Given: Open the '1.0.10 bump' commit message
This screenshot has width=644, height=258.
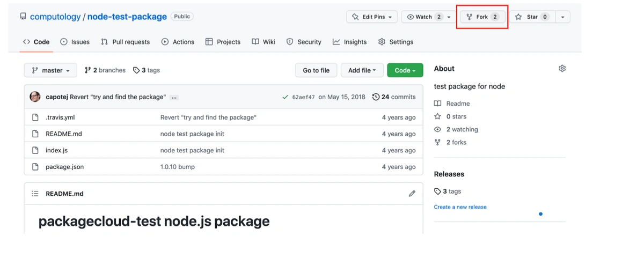Looking at the screenshot, I should (178, 167).
